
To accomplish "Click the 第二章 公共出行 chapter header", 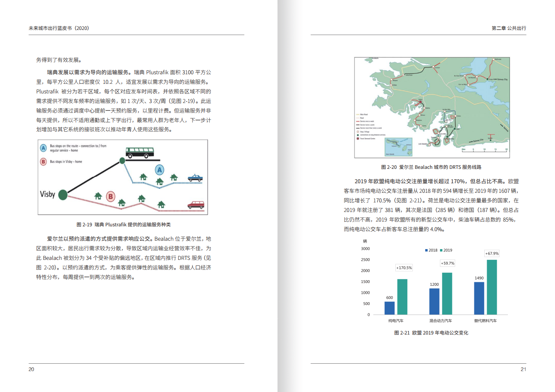I will [x=508, y=28].
